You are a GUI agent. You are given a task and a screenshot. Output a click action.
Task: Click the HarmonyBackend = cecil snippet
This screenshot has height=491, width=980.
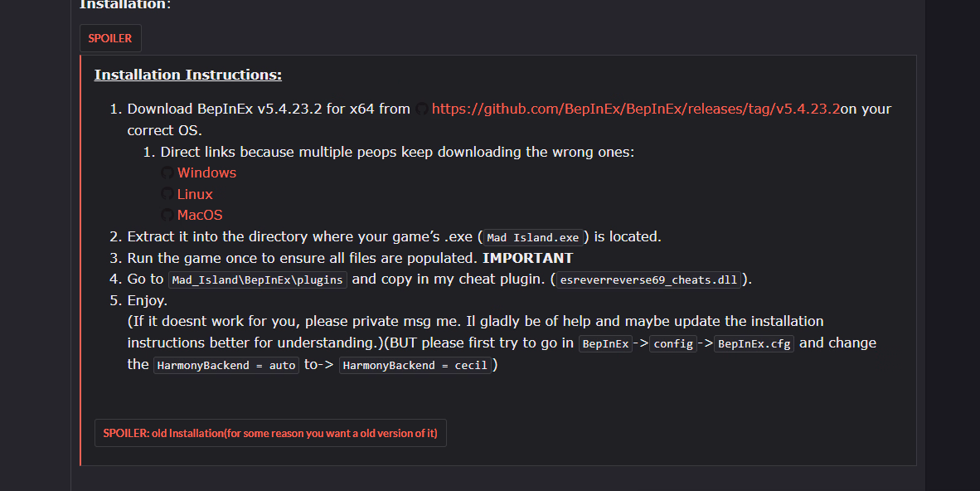[x=415, y=366]
